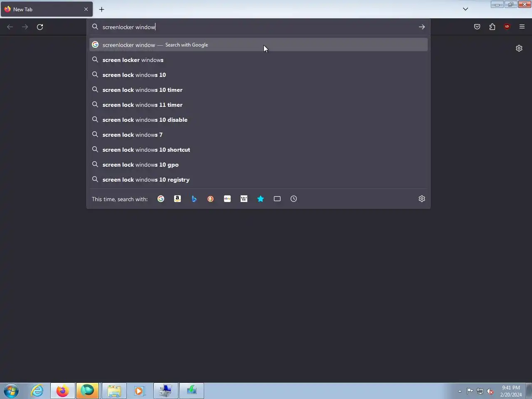
Task: Select suggestion 'screen lock windows 10 gpo'
Action: tap(259, 165)
